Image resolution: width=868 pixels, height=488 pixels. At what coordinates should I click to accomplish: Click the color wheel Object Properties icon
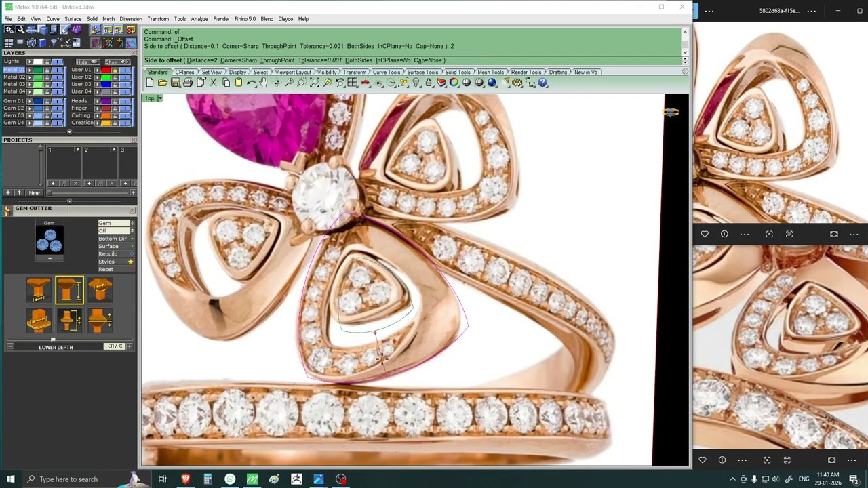(x=454, y=83)
